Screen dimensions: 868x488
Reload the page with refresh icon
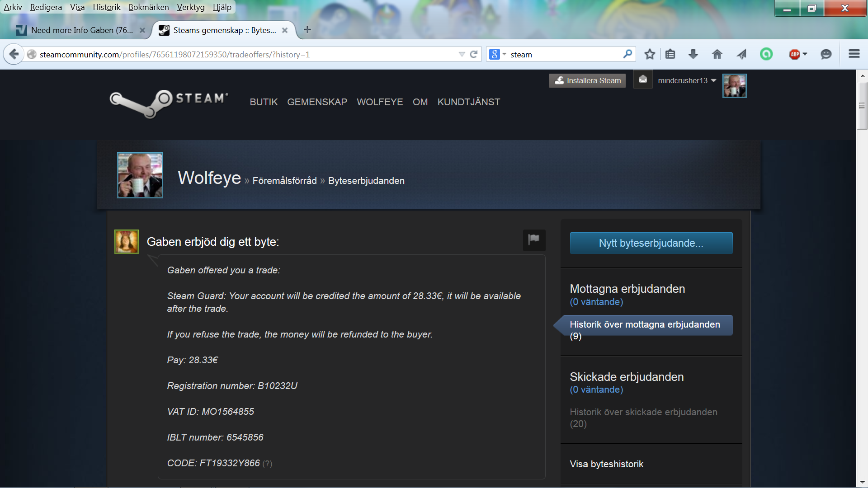tap(473, 54)
